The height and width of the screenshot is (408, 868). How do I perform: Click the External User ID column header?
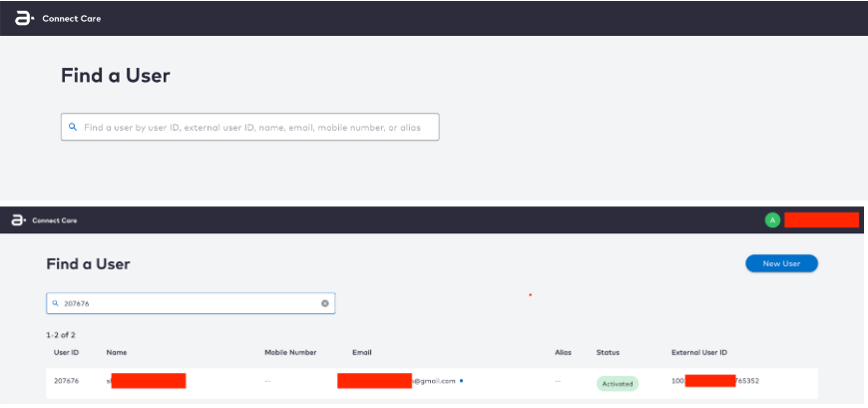coord(698,352)
